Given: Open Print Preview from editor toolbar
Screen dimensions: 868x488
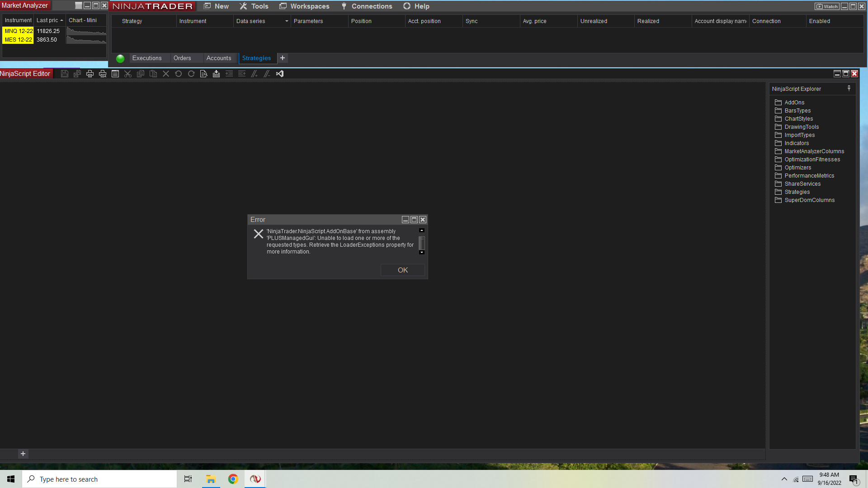Looking at the screenshot, I should click(x=103, y=74).
